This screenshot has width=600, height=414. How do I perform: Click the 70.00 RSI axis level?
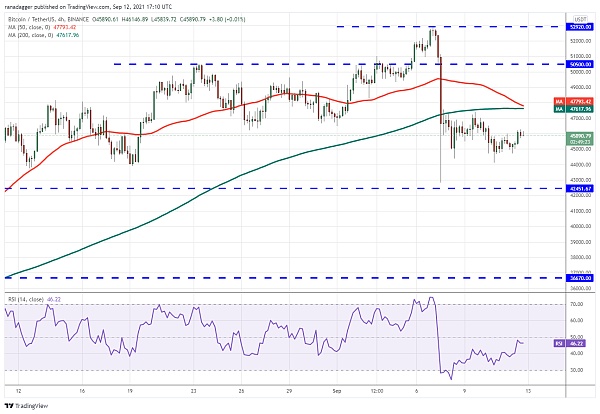[x=577, y=304]
